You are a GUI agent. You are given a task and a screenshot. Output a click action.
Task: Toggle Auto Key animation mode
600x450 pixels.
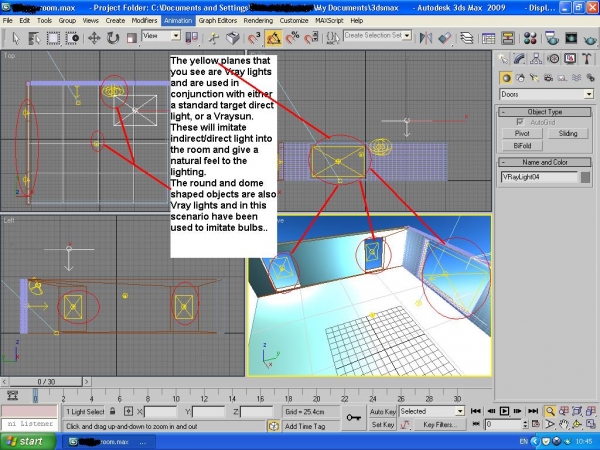click(382, 412)
